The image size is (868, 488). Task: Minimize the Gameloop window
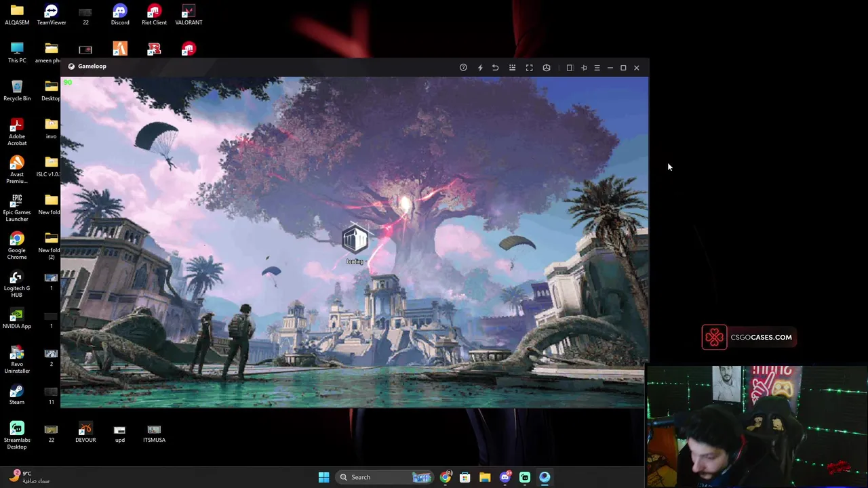pyautogui.click(x=610, y=67)
